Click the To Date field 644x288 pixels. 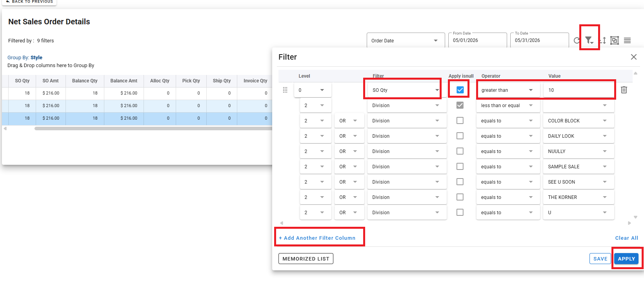pos(539,40)
